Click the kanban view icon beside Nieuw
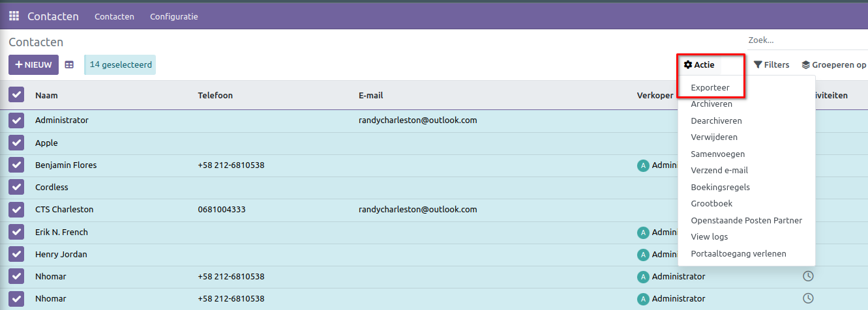 point(69,65)
